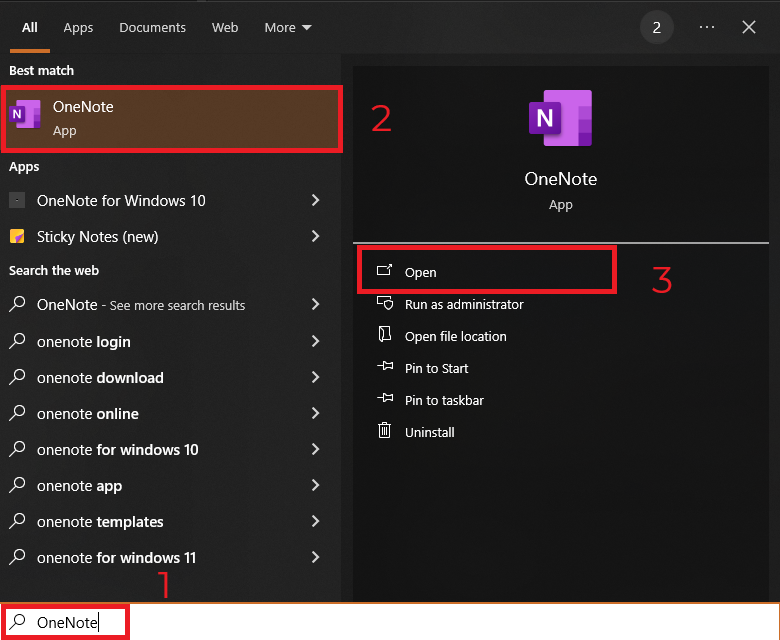Choose Pin to Start
Viewport: 780px width, 640px height.
pyautogui.click(x=436, y=368)
